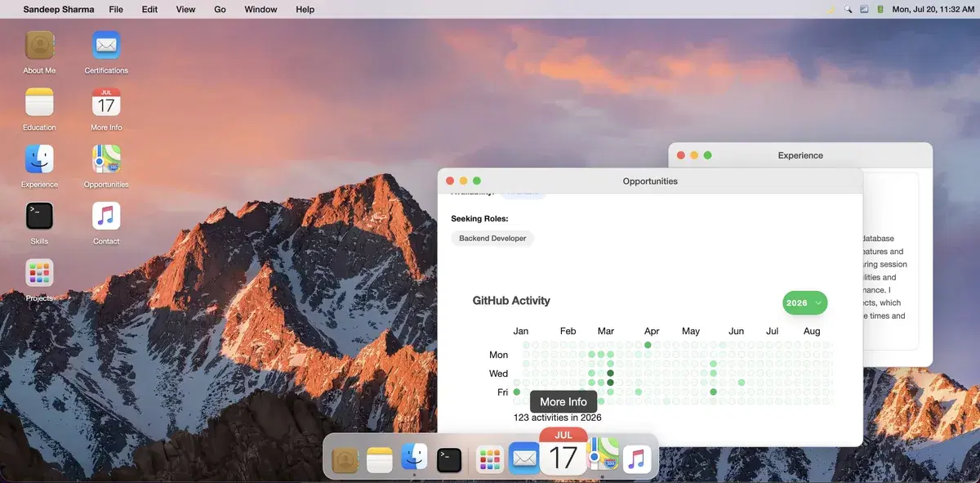
Task: Click the Experience window title bar
Action: 800,155
